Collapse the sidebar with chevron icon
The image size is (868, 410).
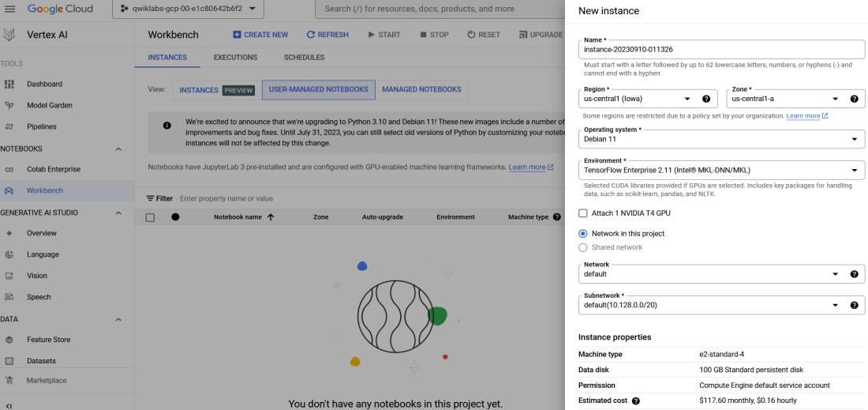point(9,405)
